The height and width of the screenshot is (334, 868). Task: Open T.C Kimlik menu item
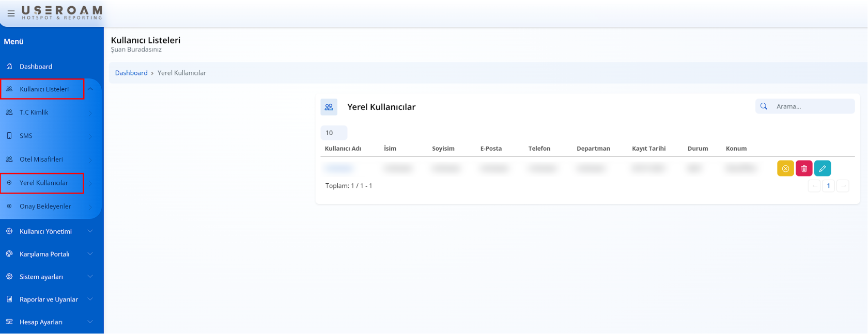point(34,113)
